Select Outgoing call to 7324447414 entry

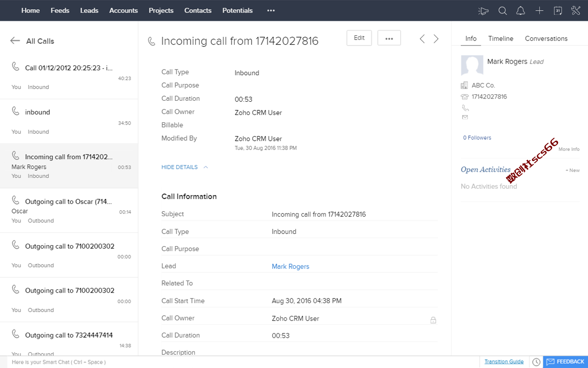point(69,339)
